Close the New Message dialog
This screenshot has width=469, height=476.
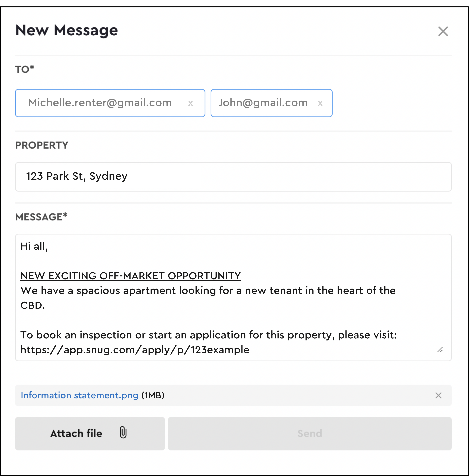(x=443, y=31)
